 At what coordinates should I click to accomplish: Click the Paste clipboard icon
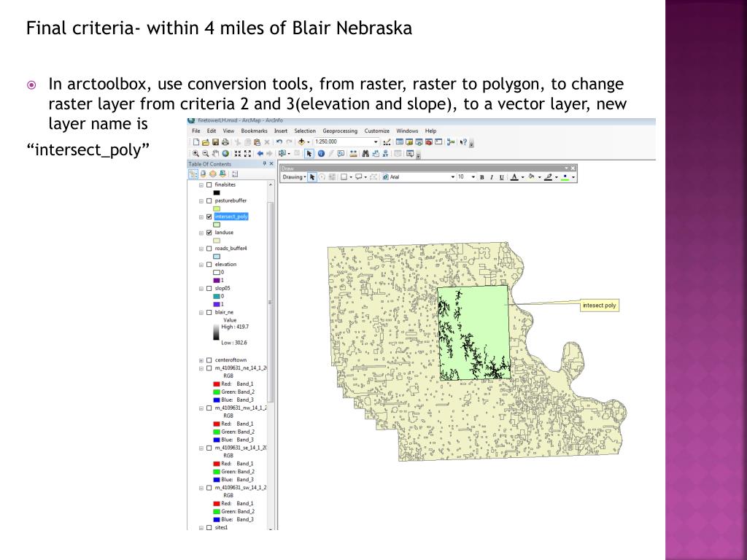click(x=257, y=142)
